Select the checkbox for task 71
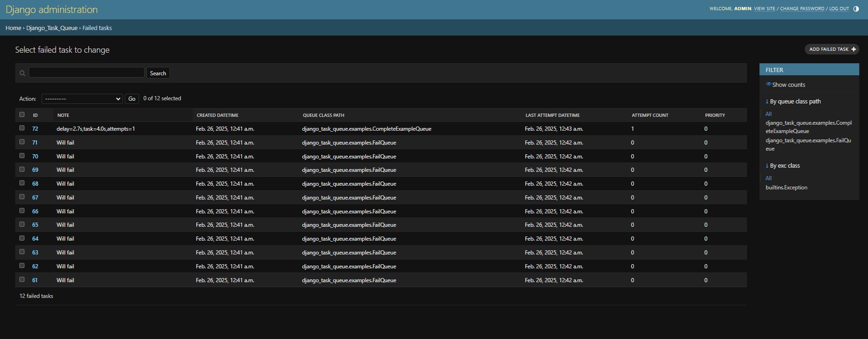 tap(22, 142)
